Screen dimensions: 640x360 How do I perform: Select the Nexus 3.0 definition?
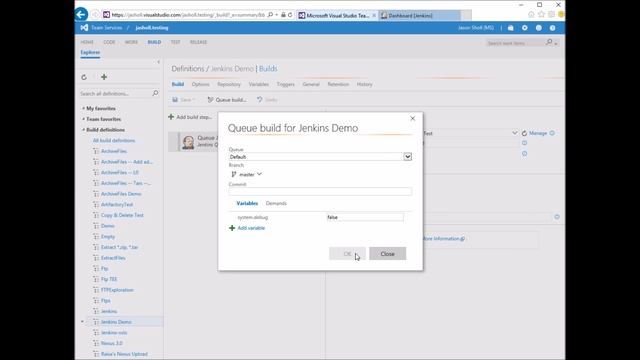111,343
